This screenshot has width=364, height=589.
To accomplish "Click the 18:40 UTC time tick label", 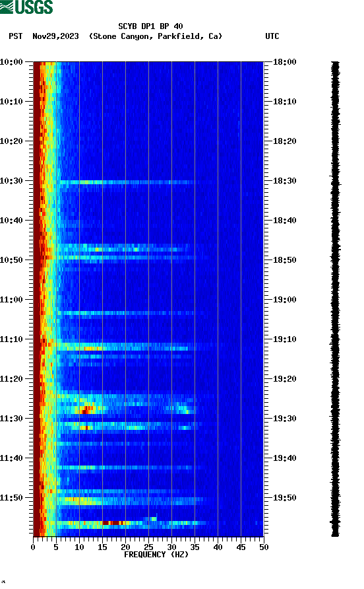I will click(284, 221).
